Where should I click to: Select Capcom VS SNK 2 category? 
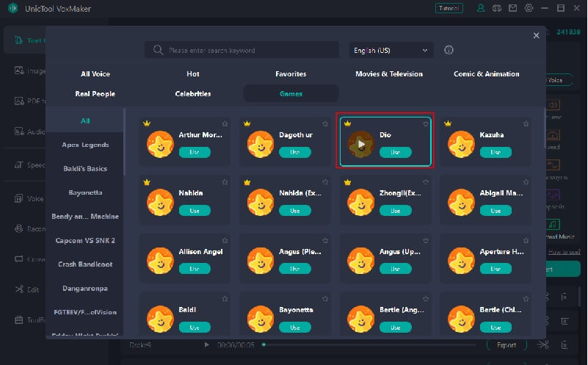click(85, 240)
